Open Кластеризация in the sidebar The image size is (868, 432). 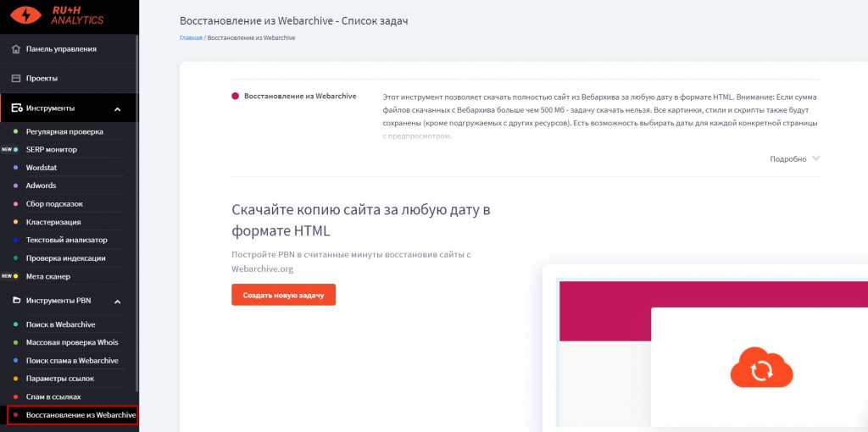tap(53, 222)
